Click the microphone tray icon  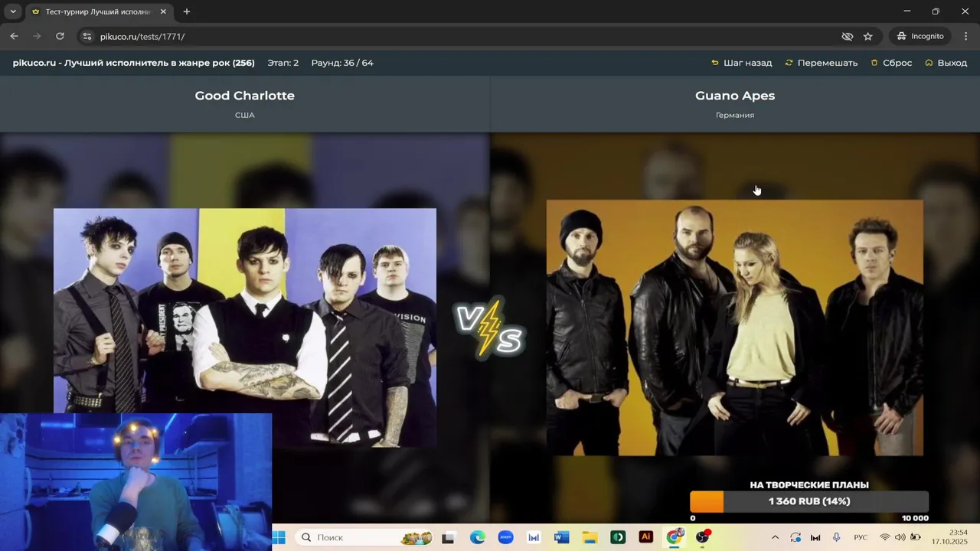click(836, 537)
